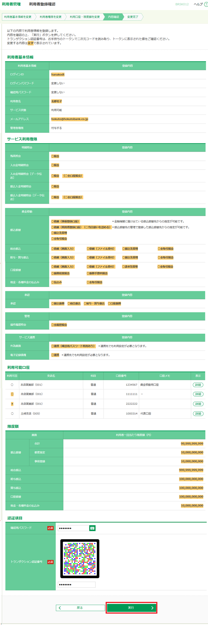The width and height of the screenshot is (208, 644).
Task: Click the account number 1111111
Action: [x=132, y=394]
